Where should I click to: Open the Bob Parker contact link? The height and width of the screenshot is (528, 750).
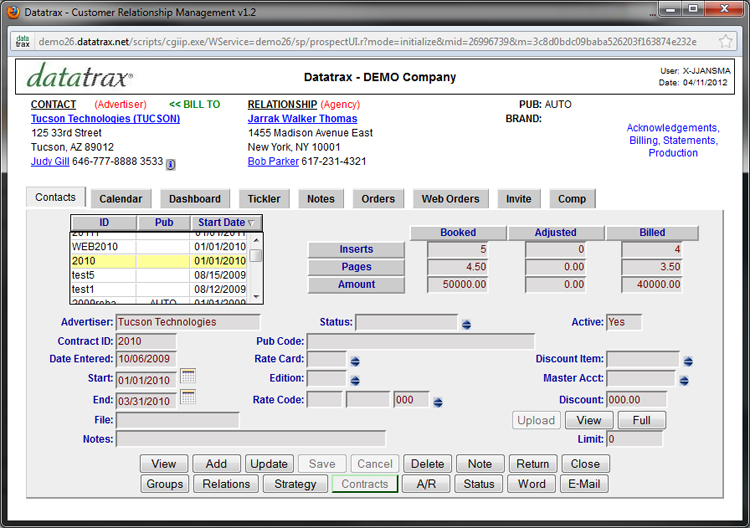coord(273,161)
